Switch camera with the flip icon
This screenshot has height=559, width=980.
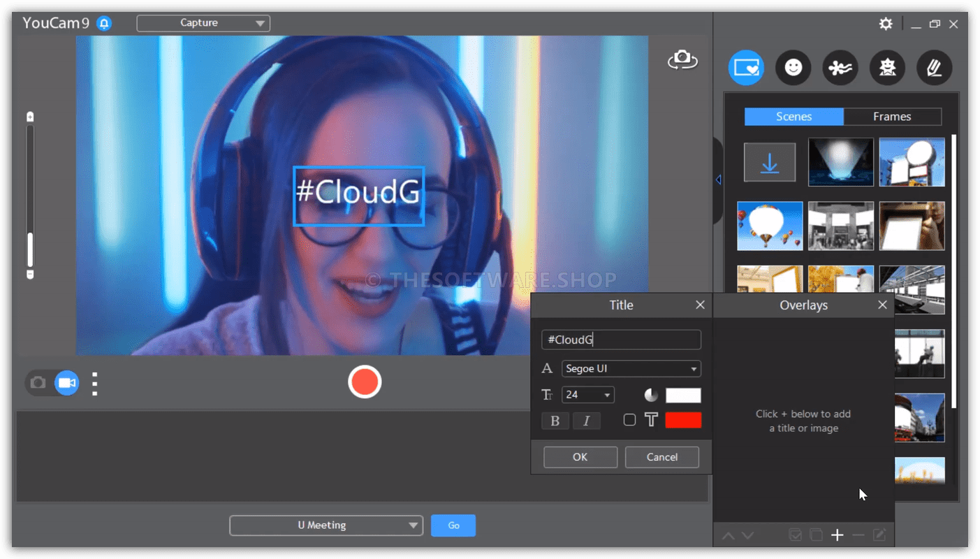(682, 60)
